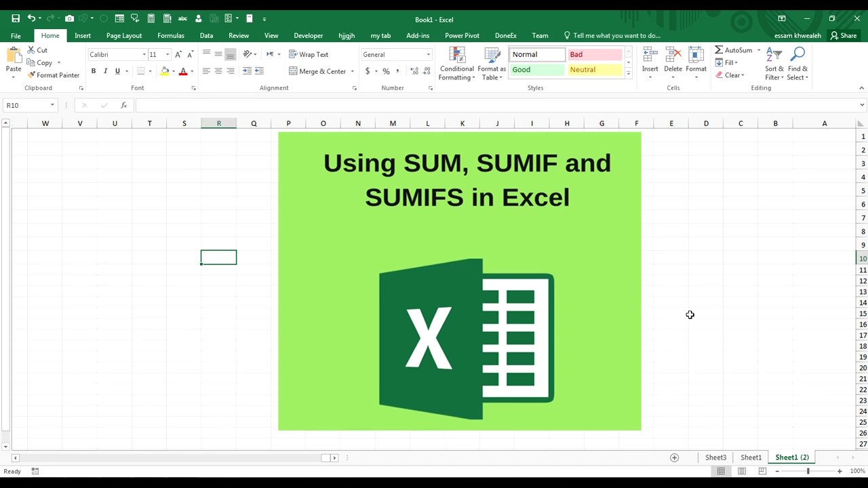Add a new sheet with the plus icon
This screenshot has width=868, height=488.
click(674, 457)
